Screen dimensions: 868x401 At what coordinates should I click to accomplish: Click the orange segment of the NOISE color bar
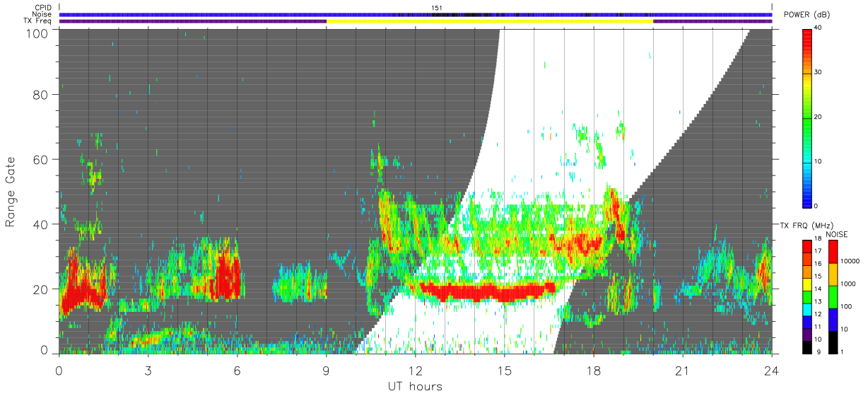(834, 274)
